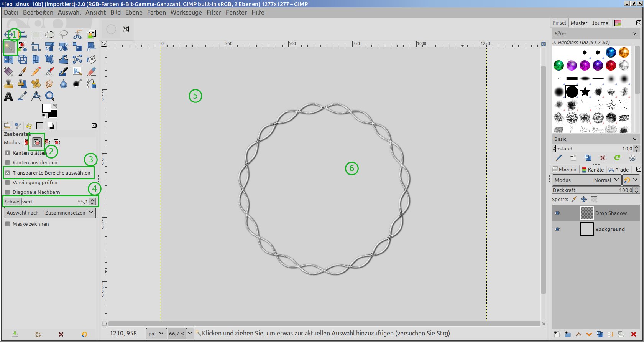The height and width of the screenshot is (342, 644).
Task: Open the Filter menu
Action: pyautogui.click(x=214, y=12)
